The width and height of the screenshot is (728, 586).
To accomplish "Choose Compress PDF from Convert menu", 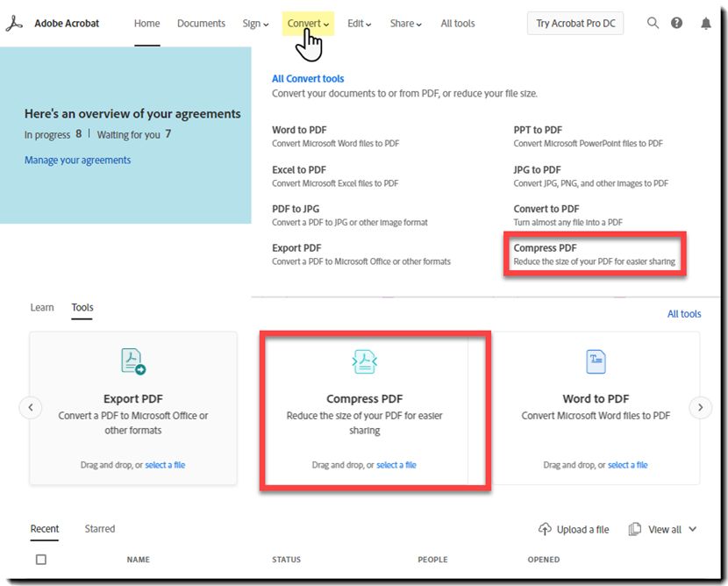I will tap(545, 248).
